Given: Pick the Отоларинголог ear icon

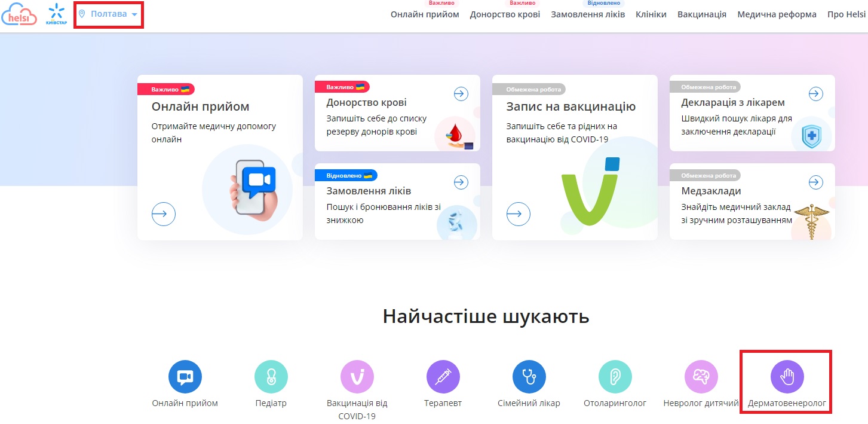Looking at the screenshot, I should point(615,377).
